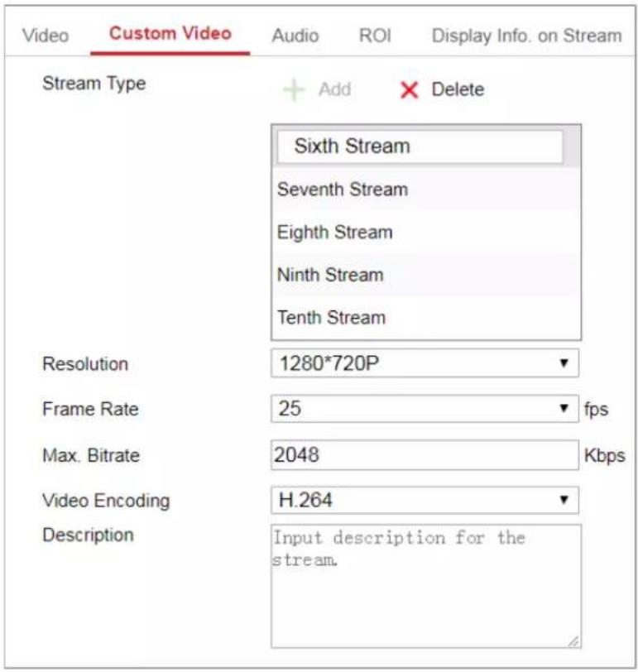This screenshot has height=672, width=638.
Task: Click the red X delete icon
Action: click(x=409, y=90)
